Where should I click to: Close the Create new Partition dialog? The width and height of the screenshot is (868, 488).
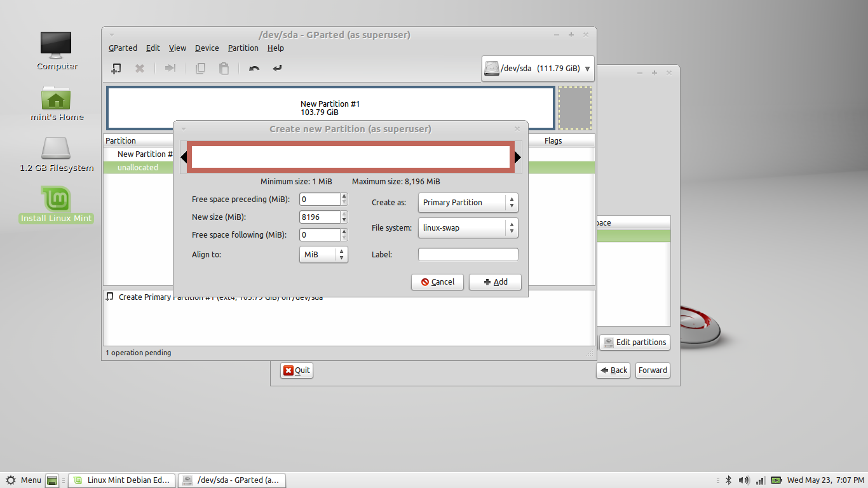[517, 129]
